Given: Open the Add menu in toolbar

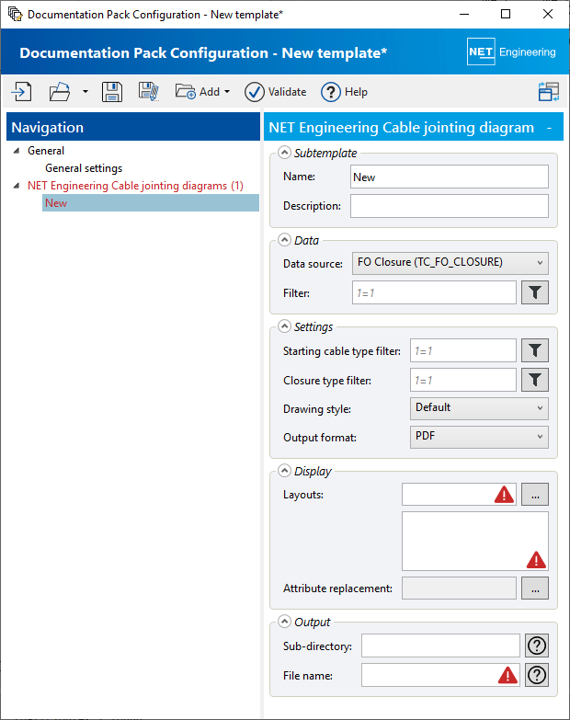Looking at the screenshot, I should [202, 92].
